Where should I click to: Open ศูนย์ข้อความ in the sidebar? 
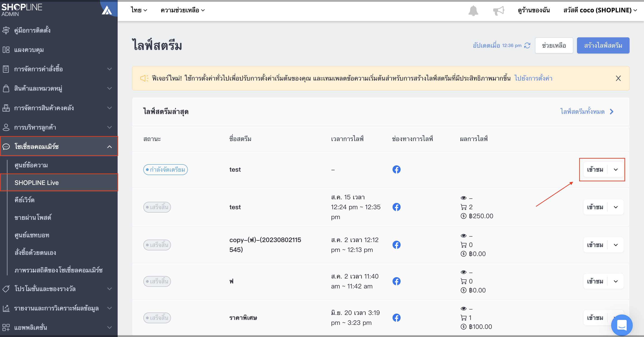31,165
